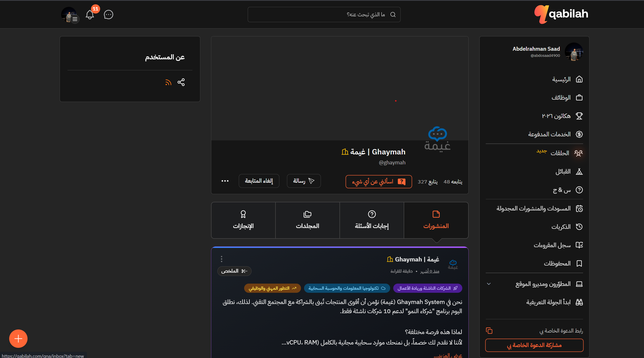Screen dimensions: 644x358
Task: Click the bookmark icon for المحفوظات
Action: point(579,263)
